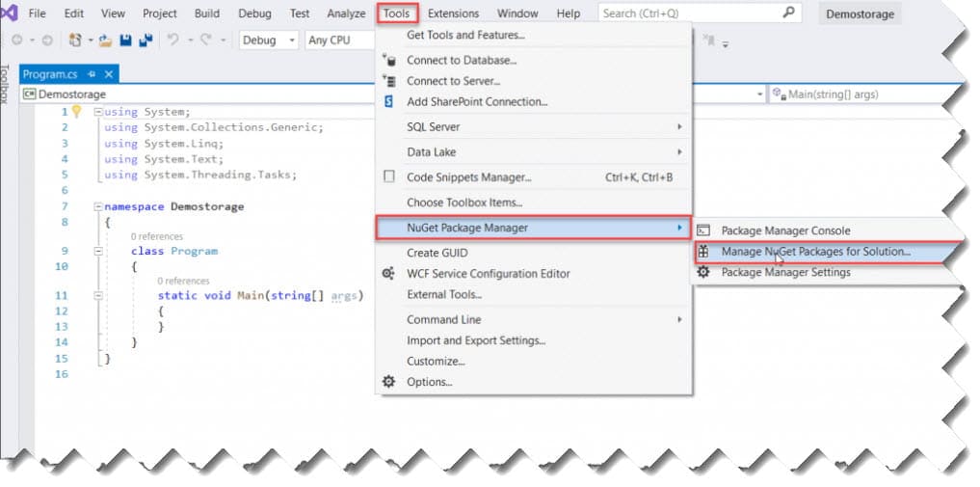Open the Help menu
Image resolution: width=980 pixels, height=487 pixels.
569,14
